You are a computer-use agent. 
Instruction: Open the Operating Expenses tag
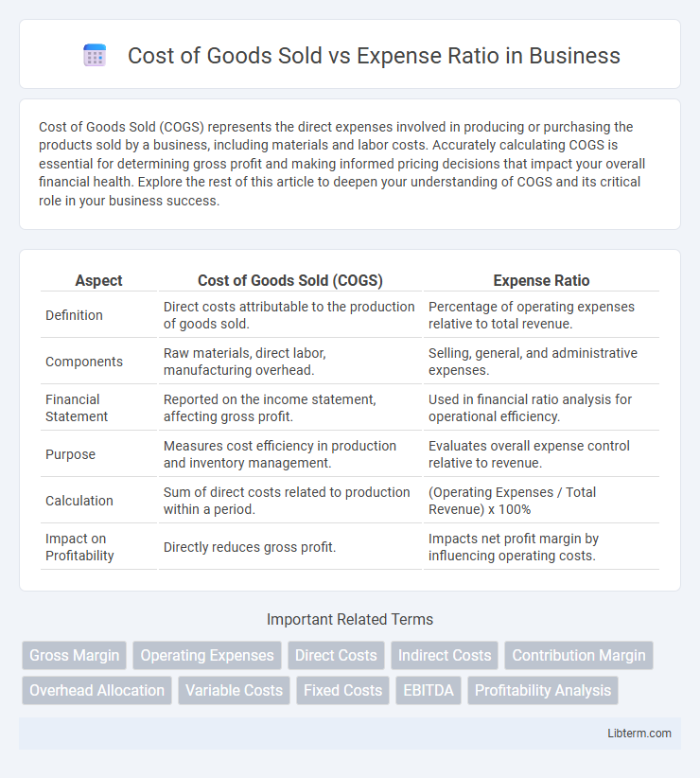click(x=207, y=656)
